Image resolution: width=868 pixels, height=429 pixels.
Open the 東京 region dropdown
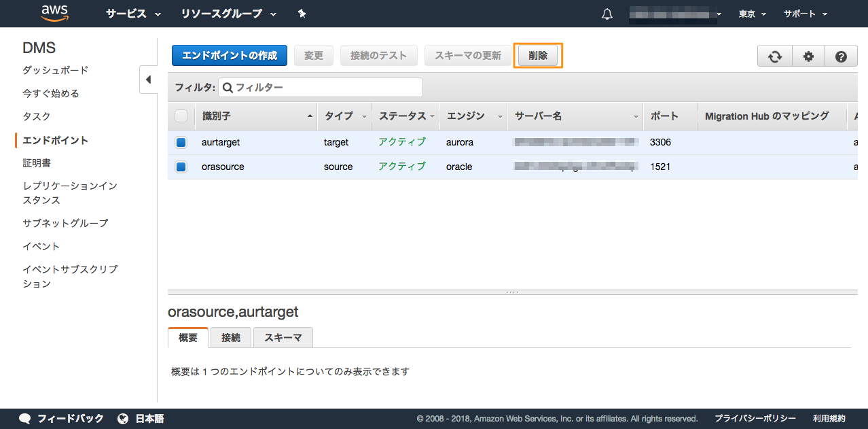coord(752,14)
